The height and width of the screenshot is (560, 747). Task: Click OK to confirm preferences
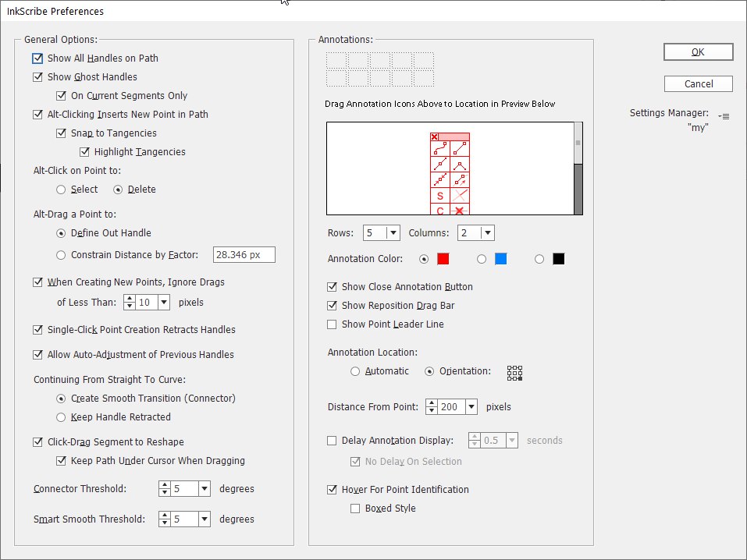[698, 52]
